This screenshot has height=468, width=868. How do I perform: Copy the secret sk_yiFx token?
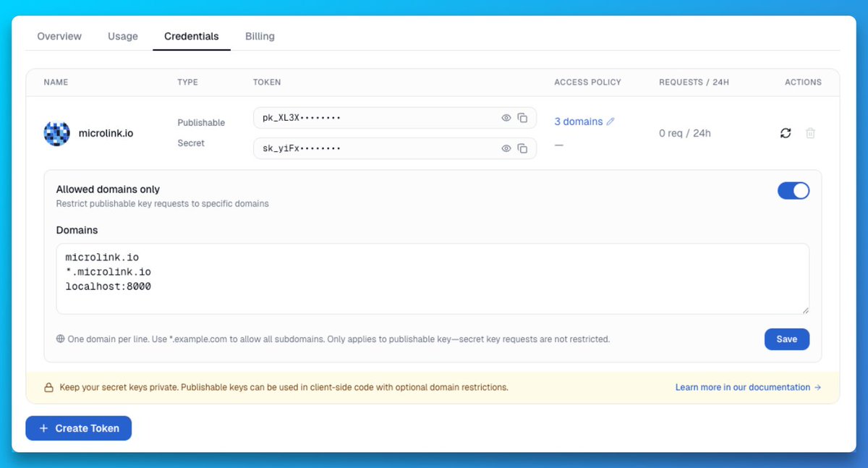tap(522, 148)
